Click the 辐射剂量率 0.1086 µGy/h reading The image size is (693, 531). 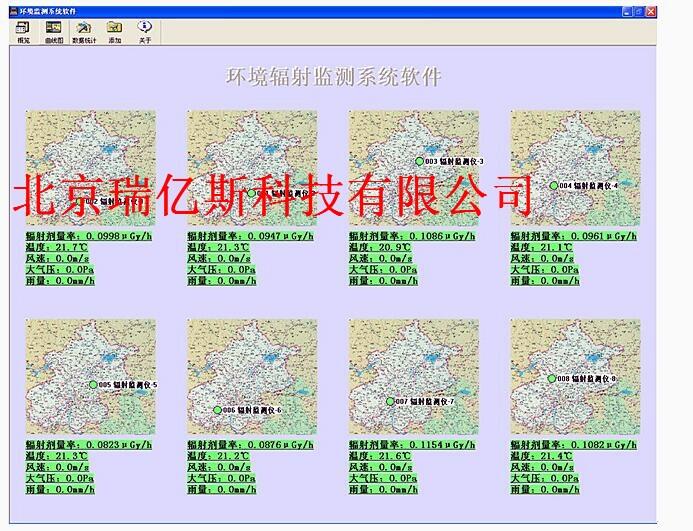click(412, 236)
